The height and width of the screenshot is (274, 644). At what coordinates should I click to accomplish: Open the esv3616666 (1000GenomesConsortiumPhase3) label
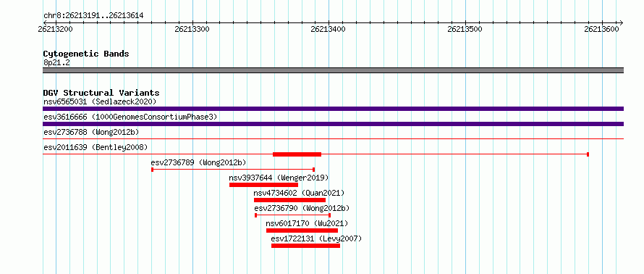pyautogui.click(x=130, y=117)
